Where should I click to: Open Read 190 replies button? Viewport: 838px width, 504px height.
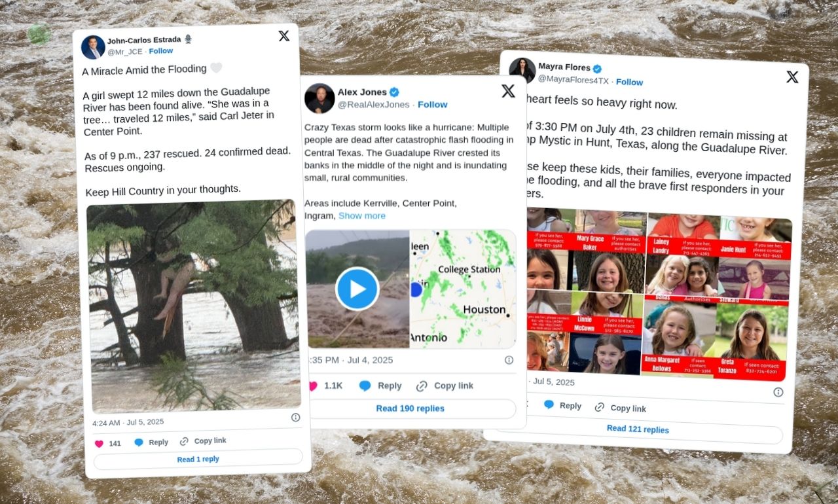click(x=410, y=408)
